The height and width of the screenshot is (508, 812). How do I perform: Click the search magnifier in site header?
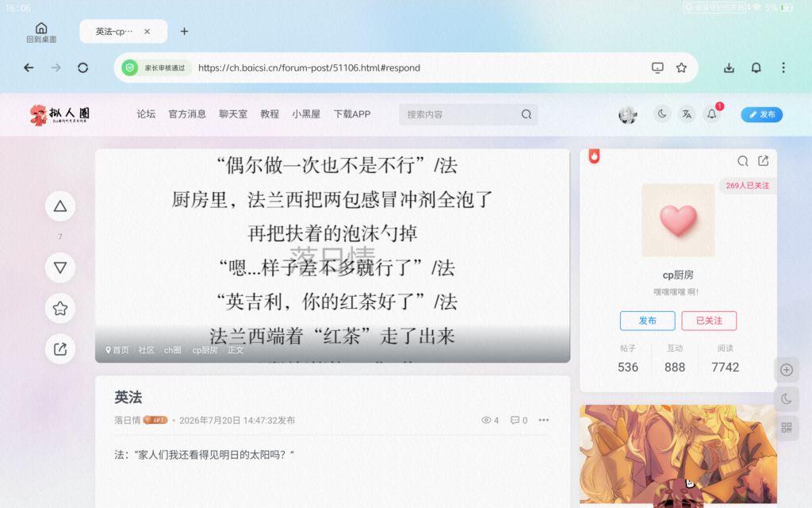click(x=527, y=114)
